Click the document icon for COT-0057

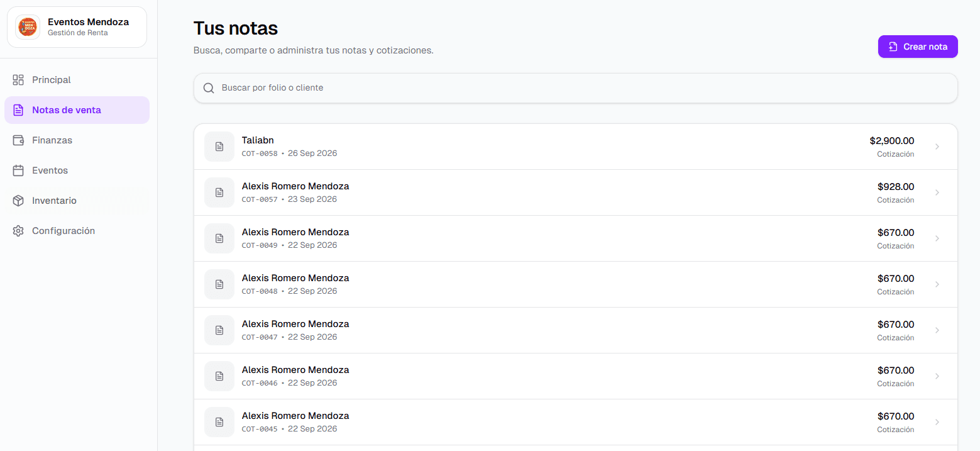point(219,192)
